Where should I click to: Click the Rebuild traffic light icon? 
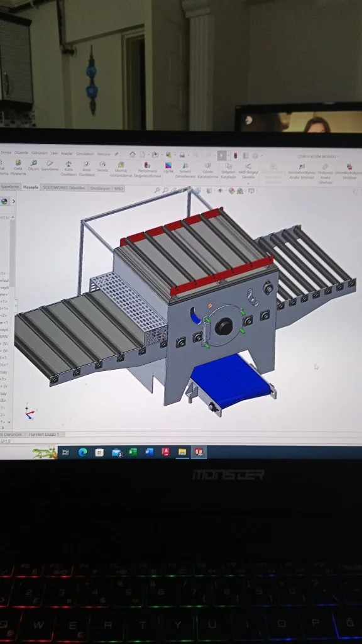[235, 156]
